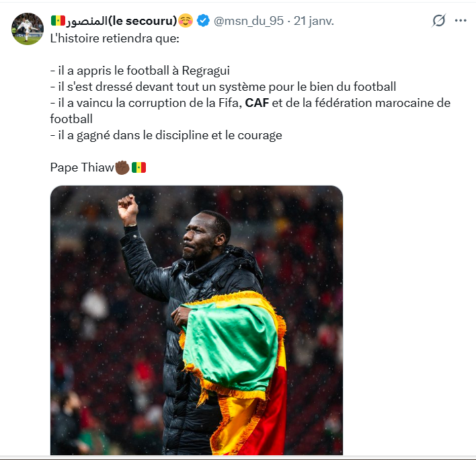Click the blue verified badge
Image resolution: width=476 pixels, height=460 pixels.
(x=204, y=21)
